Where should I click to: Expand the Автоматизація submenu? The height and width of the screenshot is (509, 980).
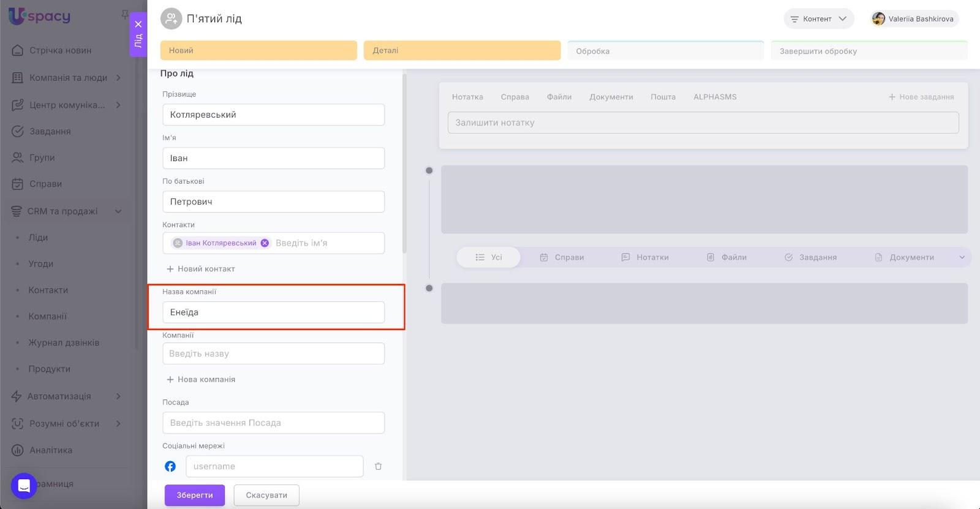click(118, 396)
